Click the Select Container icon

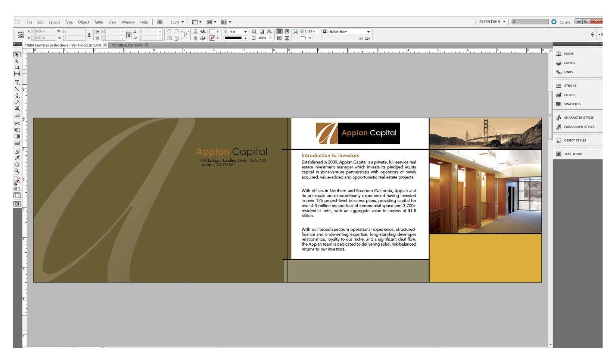click(x=195, y=32)
